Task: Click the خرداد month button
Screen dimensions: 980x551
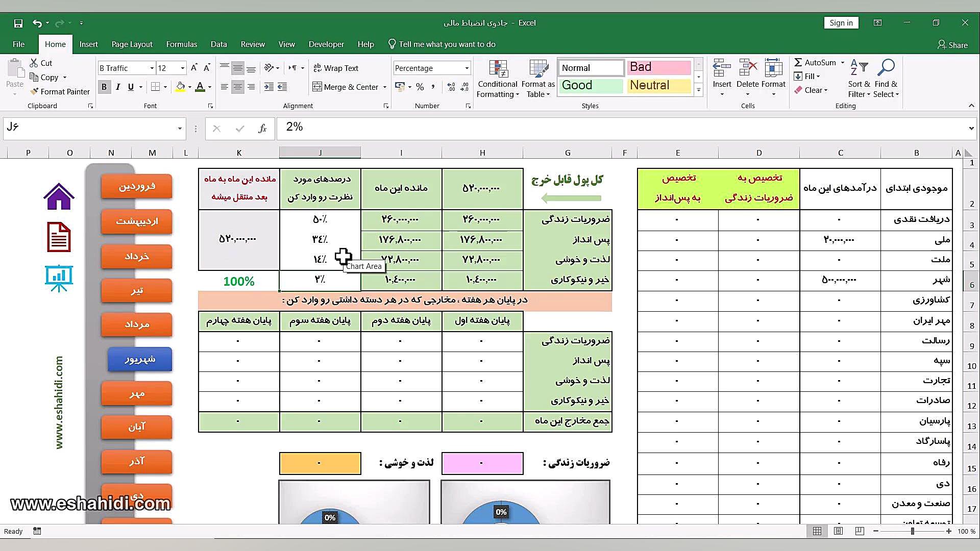Action: pos(137,256)
